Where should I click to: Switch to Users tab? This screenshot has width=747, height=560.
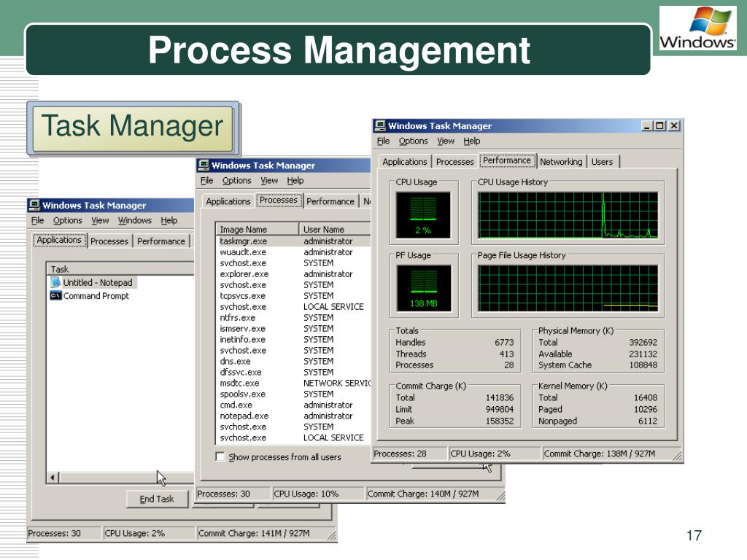click(602, 162)
